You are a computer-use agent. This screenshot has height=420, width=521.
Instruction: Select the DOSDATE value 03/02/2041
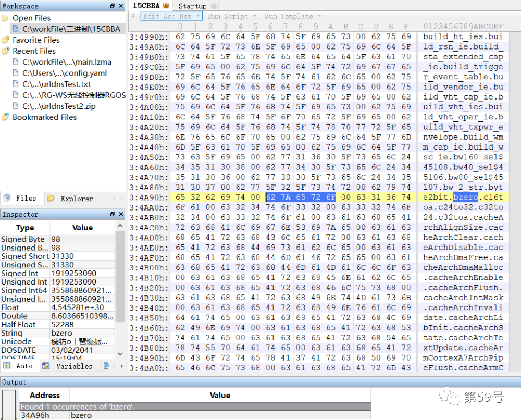point(71,350)
